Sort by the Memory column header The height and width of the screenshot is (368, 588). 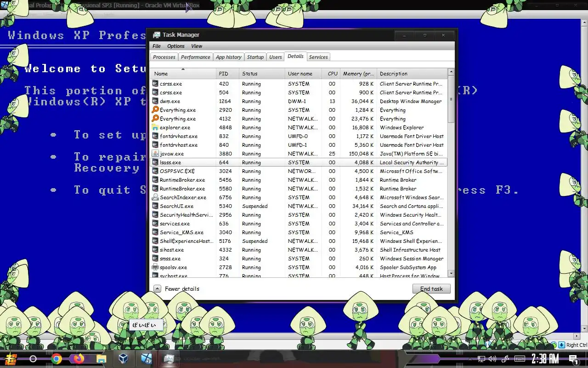click(358, 74)
